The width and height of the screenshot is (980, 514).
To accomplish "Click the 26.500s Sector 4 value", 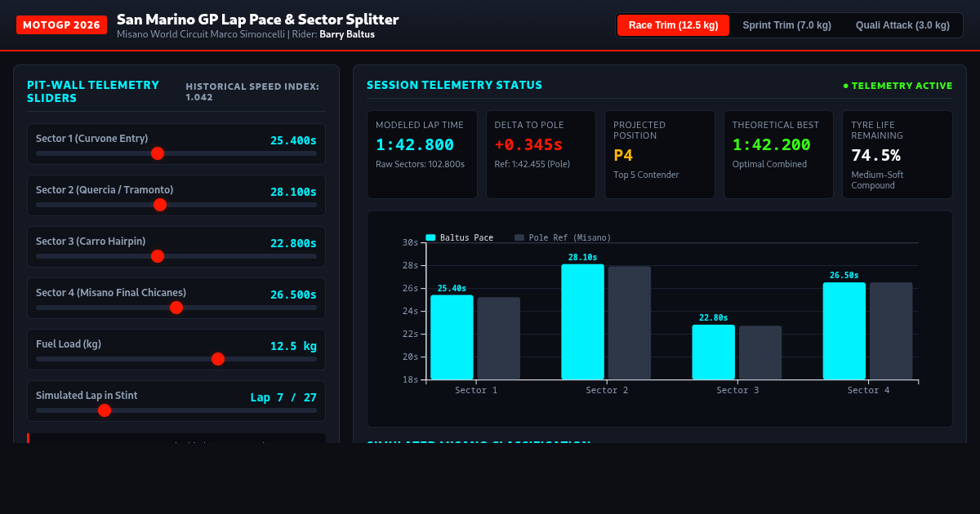I will point(293,295).
